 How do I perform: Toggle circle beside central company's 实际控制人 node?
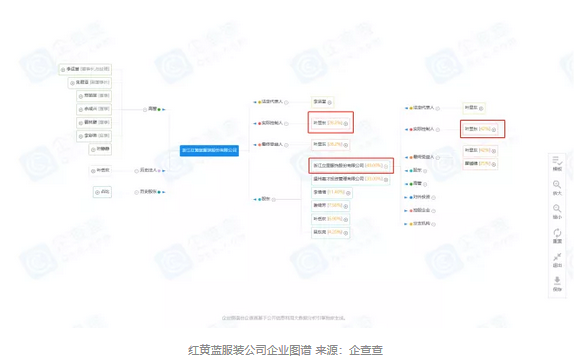pyautogui.click(x=286, y=124)
